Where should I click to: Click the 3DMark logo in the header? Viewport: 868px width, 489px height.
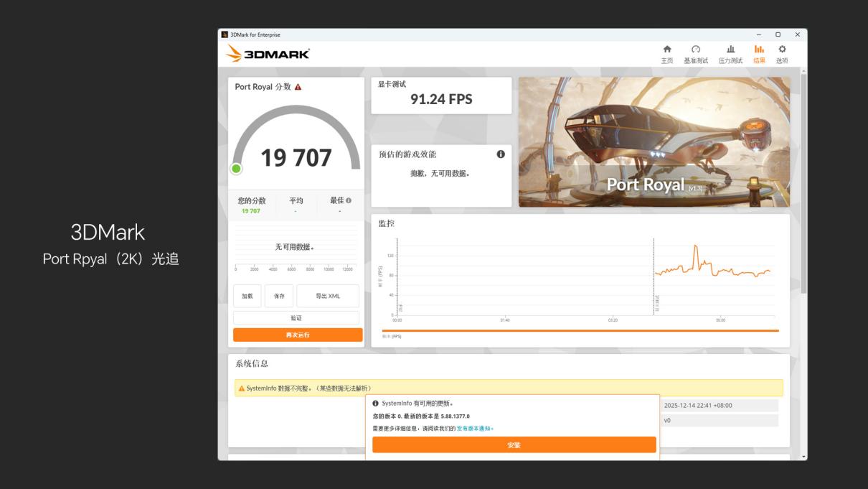(x=268, y=54)
